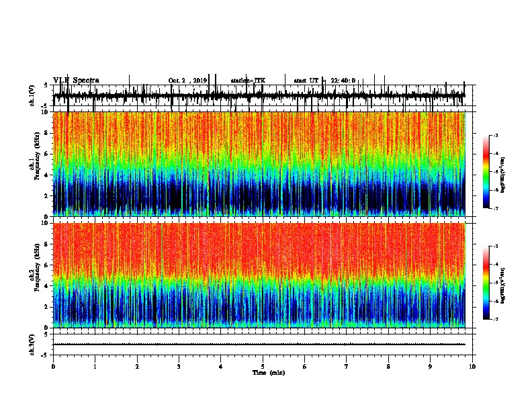Click time axis tick label "3"

pos(179,367)
